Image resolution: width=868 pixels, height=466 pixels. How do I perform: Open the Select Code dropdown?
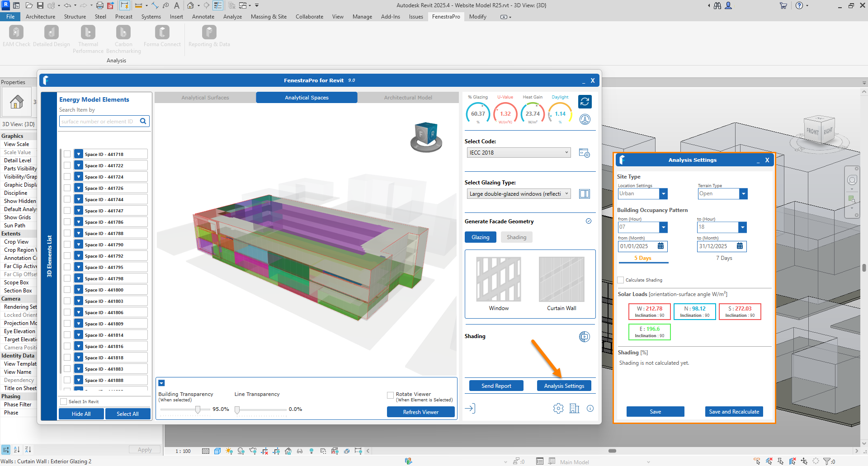(519, 153)
